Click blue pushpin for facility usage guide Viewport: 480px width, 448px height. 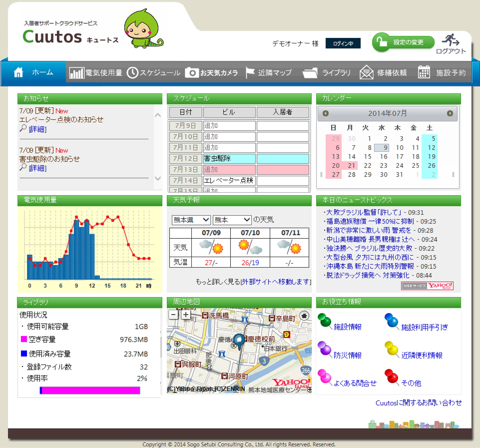tap(391, 321)
